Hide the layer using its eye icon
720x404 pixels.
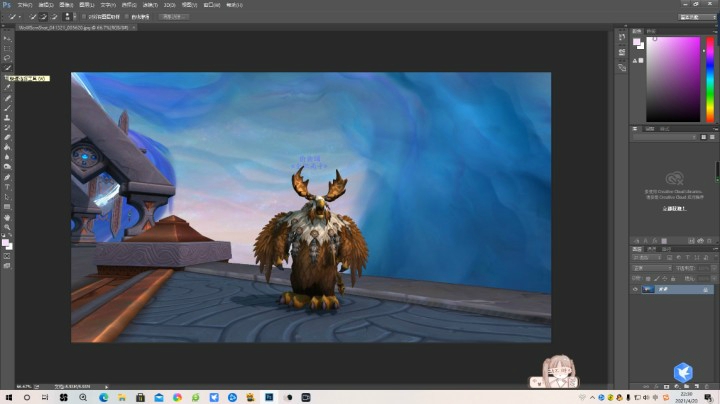(636, 289)
